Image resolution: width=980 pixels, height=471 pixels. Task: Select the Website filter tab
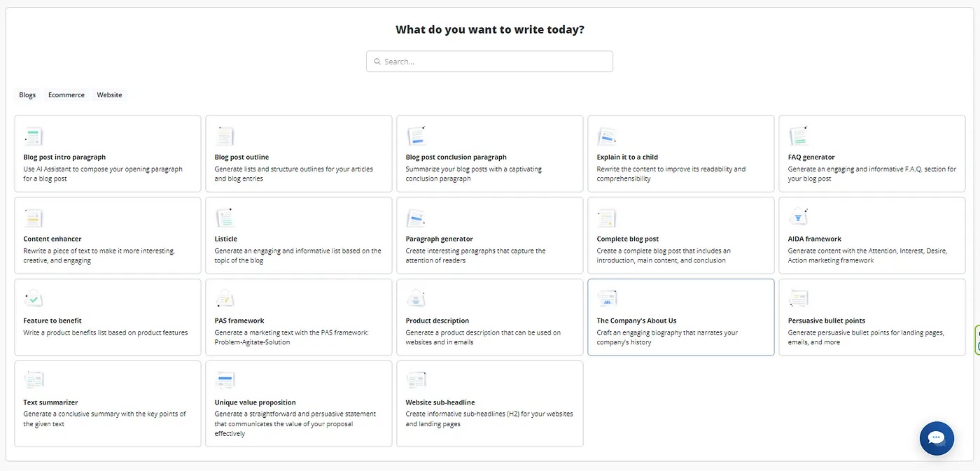point(109,95)
